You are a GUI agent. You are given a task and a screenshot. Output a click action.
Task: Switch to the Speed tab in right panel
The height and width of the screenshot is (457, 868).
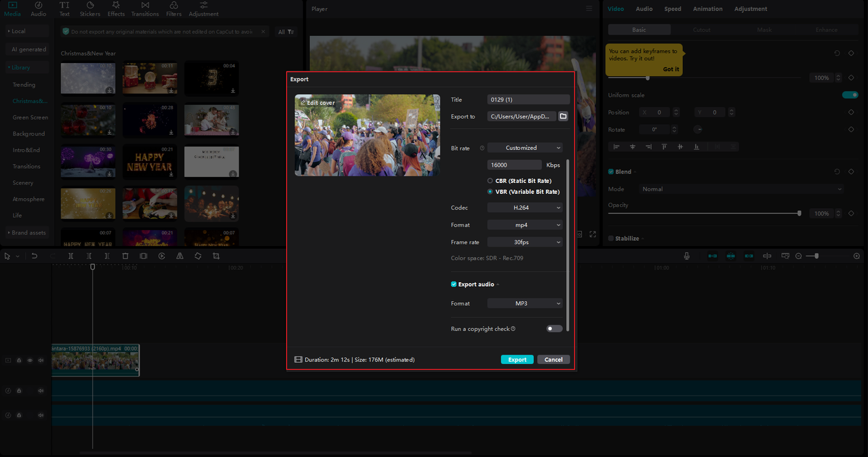pyautogui.click(x=673, y=9)
